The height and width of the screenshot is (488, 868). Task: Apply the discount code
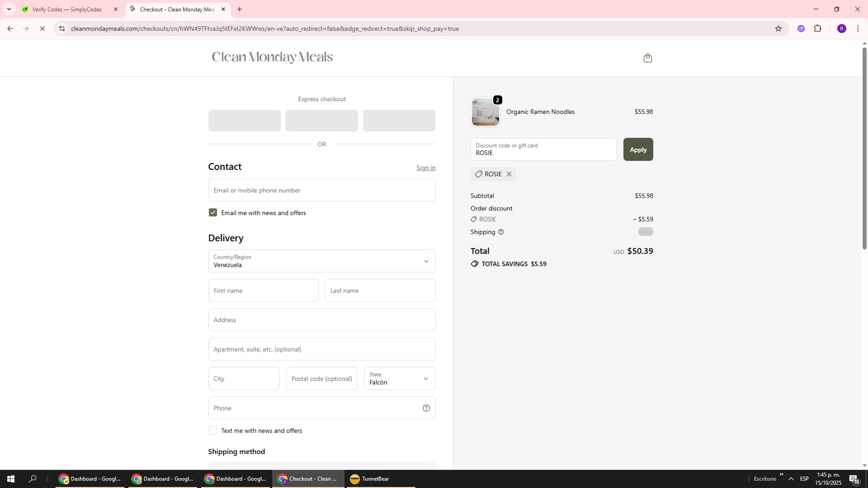click(638, 149)
